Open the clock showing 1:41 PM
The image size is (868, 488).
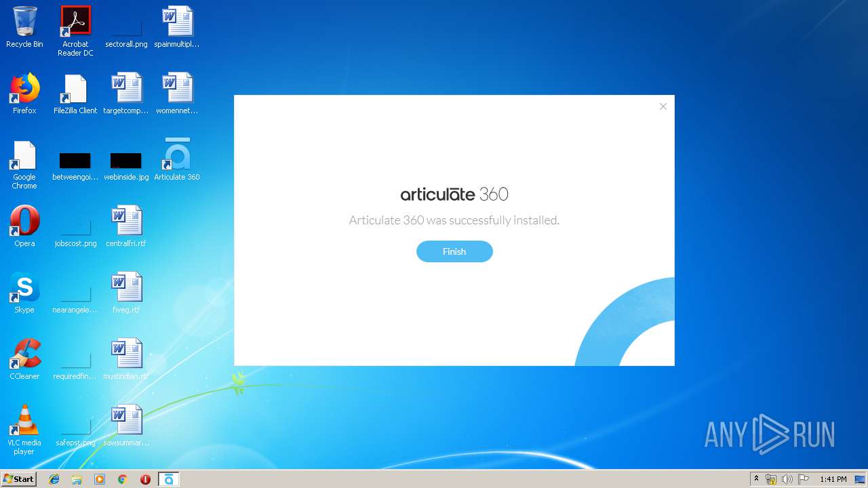(833, 479)
